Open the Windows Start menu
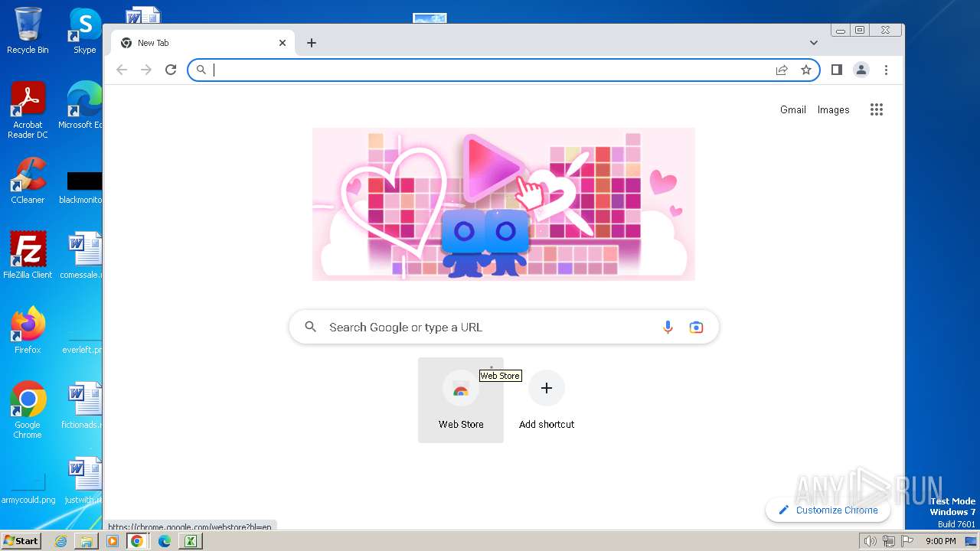 tap(21, 541)
